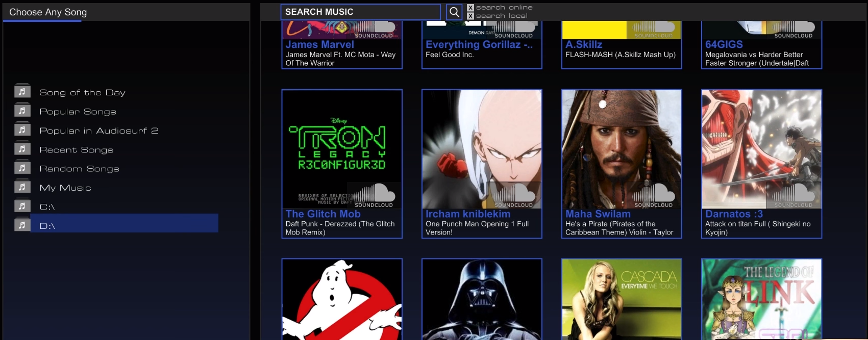Select 'FLASH-MASH (A.Skillz Mash Up)' title
This screenshot has height=340, width=868.
tap(621, 55)
